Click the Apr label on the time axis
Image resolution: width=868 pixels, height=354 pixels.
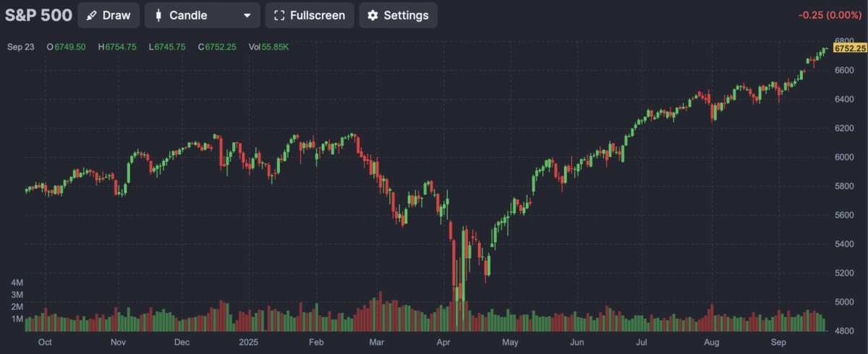tap(446, 342)
